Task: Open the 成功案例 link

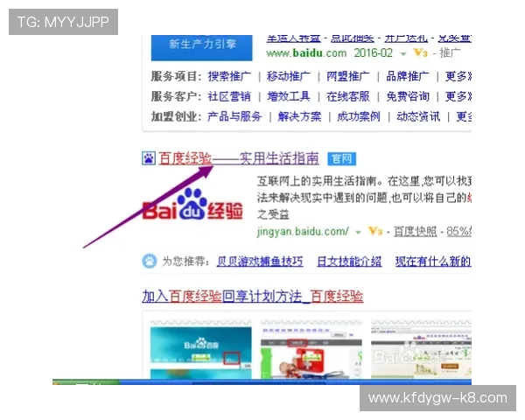Action: click(x=359, y=116)
